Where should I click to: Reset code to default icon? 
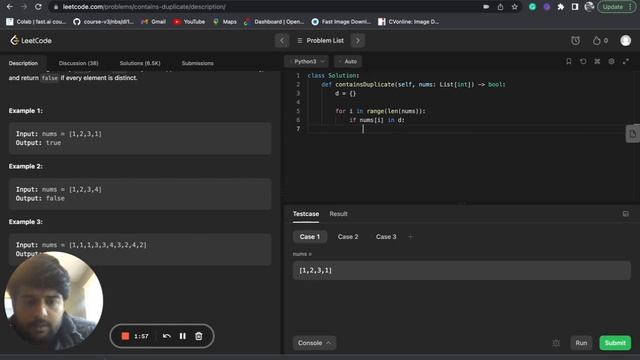583,61
